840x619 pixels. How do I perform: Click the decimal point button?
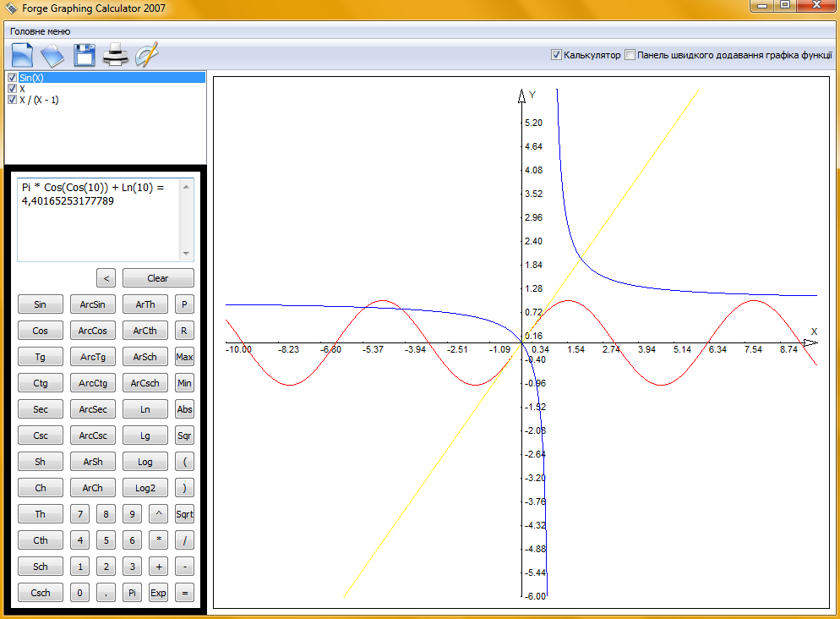point(106,593)
